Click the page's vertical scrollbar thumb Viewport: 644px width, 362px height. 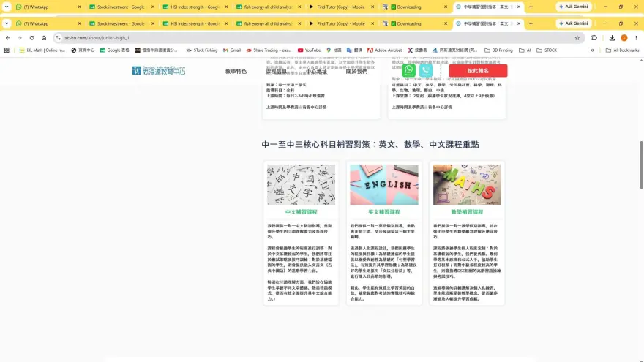coord(641,165)
